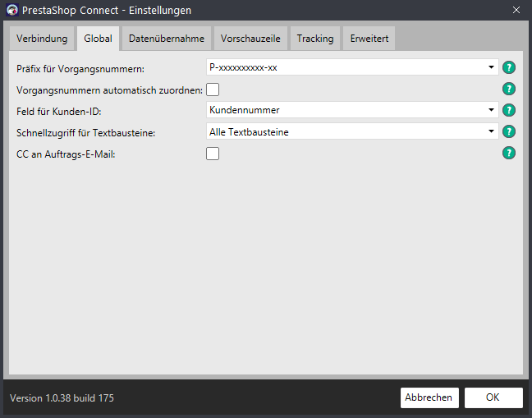Open the Kundennummer dropdown arrow
Screen dimensions: 532x418
point(491,110)
